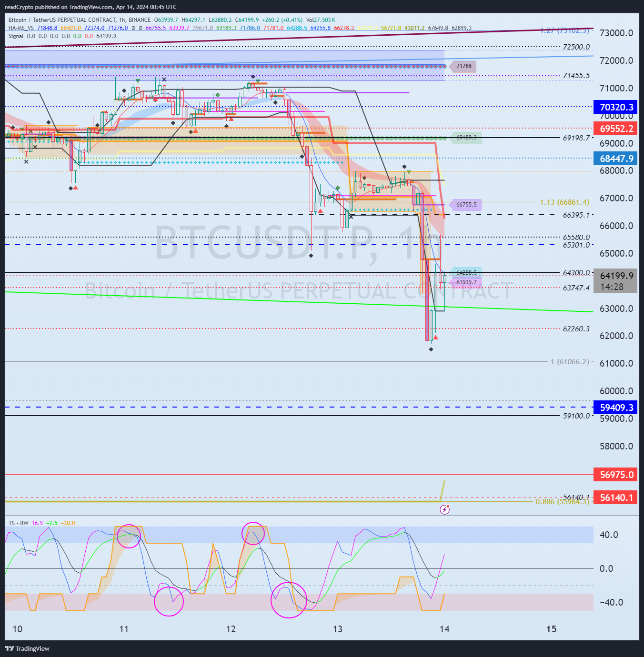The image size is (644, 657).
Task: Click the 64300.0 horizontal line label
Action: click(x=576, y=273)
